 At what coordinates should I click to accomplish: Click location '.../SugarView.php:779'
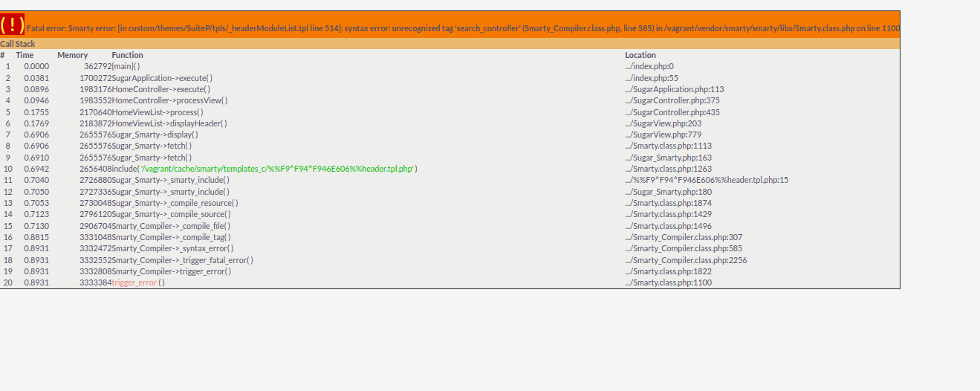click(663, 135)
